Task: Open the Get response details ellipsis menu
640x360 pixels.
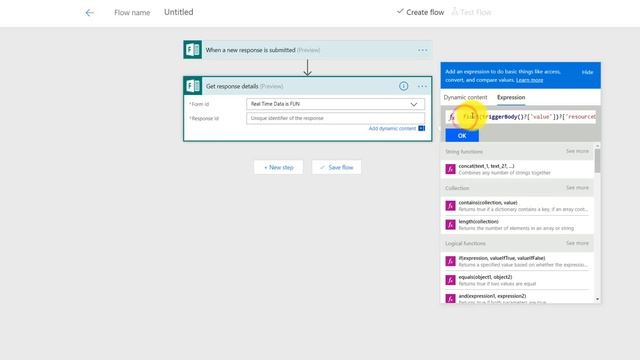Action: tap(422, 86)
